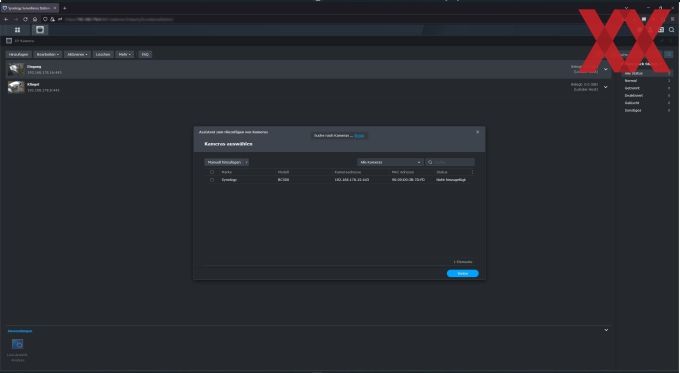Viewport: 680px width, 373px height.
Task: Click the column options icon in the table header
Action: [473, 172]
